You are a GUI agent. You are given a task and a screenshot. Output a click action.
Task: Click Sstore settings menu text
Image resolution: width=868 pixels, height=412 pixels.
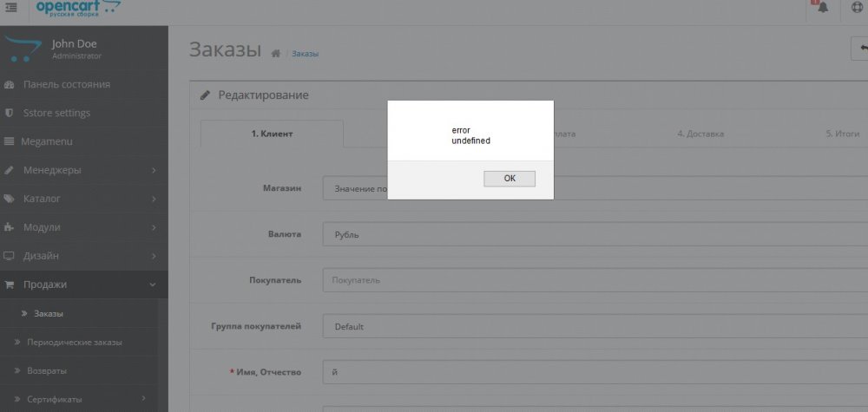pyautogui.click(x=56, y=113)
